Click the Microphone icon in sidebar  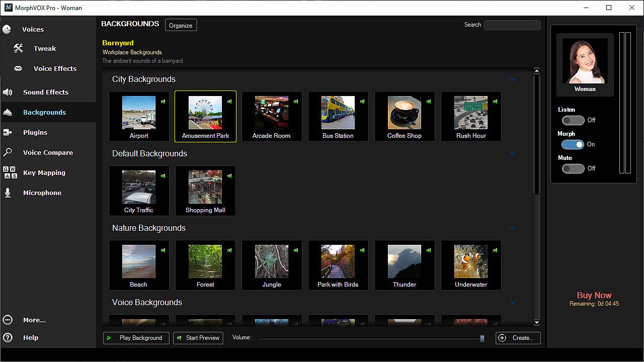[x=8, y=193]
